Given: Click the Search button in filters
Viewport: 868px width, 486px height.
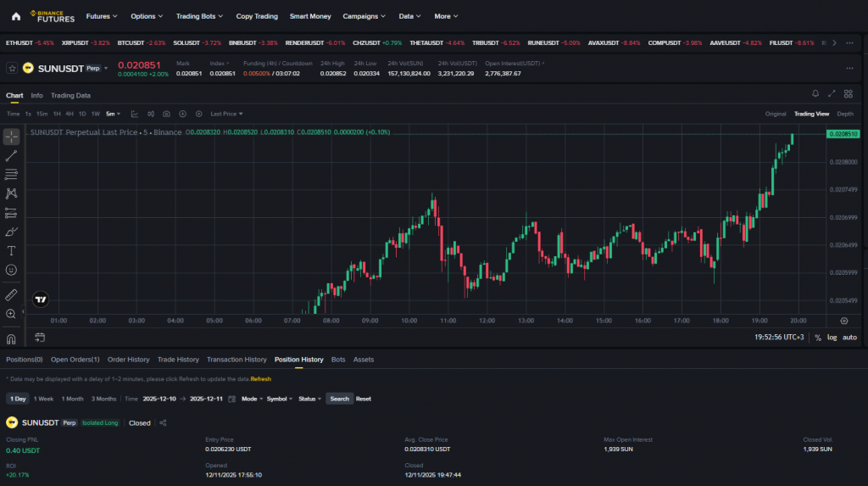Looking at the screenshot, I should coord(339,399).
